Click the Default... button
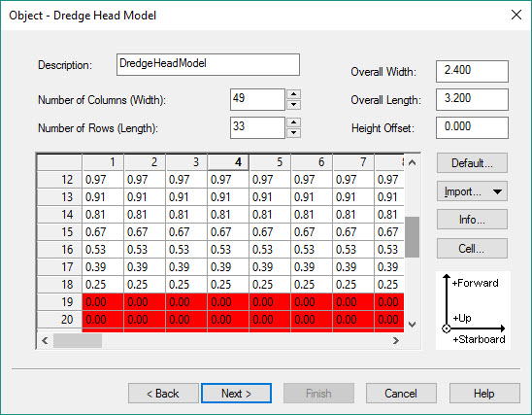The width and height of the screenshot is (532, 415). click(472, 163)
